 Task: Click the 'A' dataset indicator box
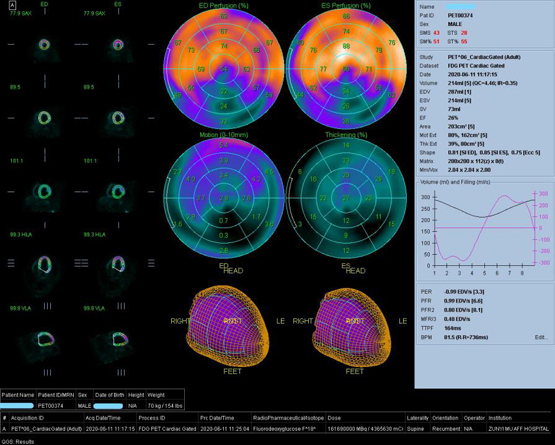12,5
